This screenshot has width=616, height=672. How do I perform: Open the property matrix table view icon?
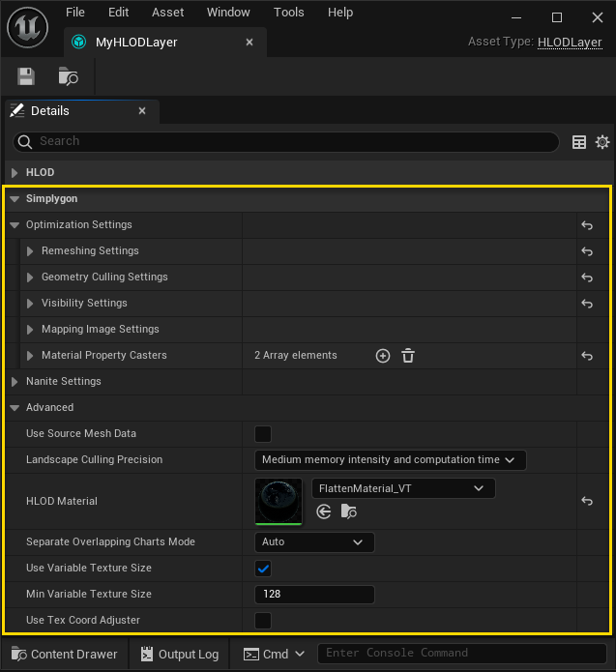click(x=578, y=142)
